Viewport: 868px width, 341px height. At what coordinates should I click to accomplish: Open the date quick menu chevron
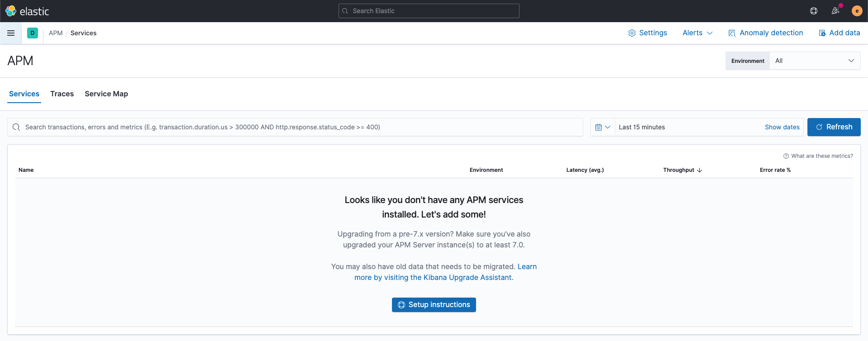608,127
